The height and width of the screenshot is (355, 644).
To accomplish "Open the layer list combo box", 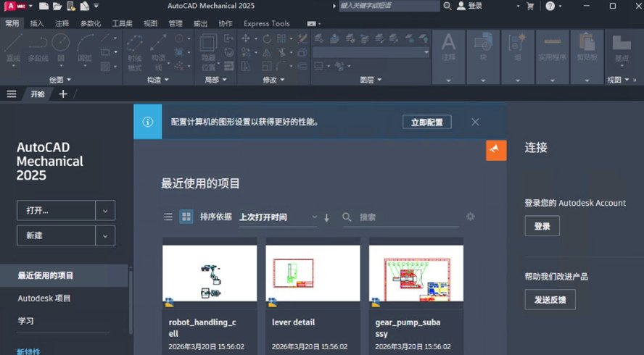I will [x=371, y=53].
